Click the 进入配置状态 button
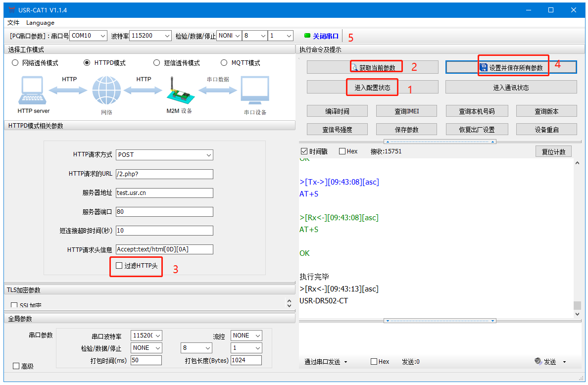 (x=372, y=88)
